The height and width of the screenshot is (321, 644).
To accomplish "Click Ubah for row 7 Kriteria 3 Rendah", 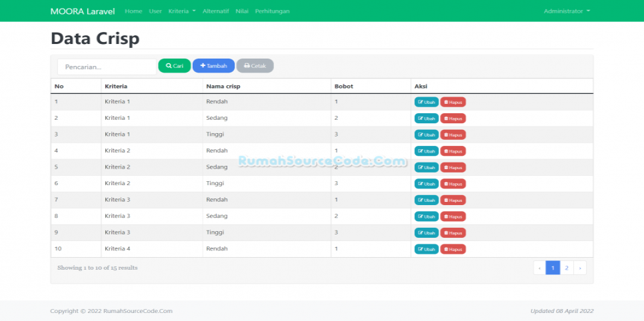I will click(426, 200).
